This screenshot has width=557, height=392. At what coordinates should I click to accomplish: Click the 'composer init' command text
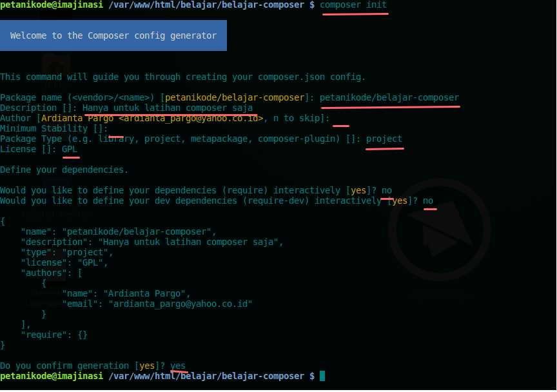coord(353,5)
